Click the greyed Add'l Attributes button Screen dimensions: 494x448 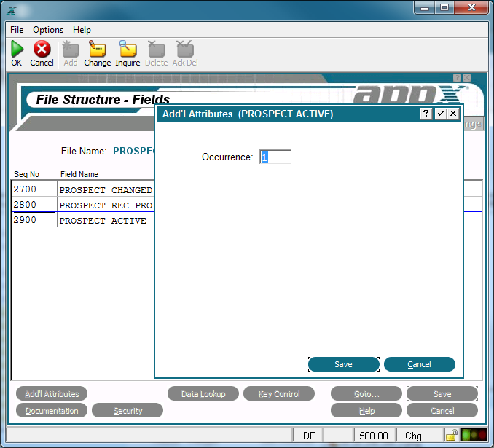tap(52, 394)
